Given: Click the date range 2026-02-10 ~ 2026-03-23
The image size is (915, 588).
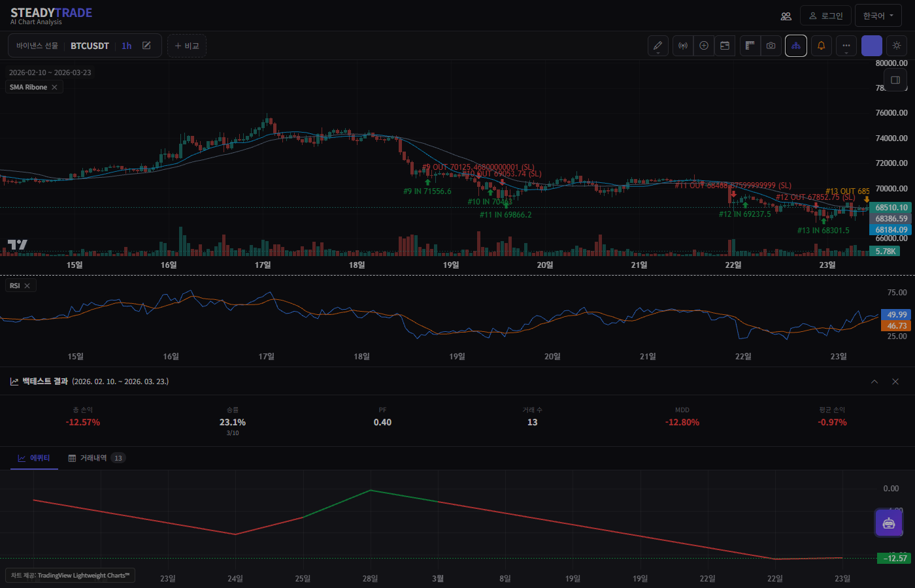Looking at the screenshot, I should click(50, 73).
